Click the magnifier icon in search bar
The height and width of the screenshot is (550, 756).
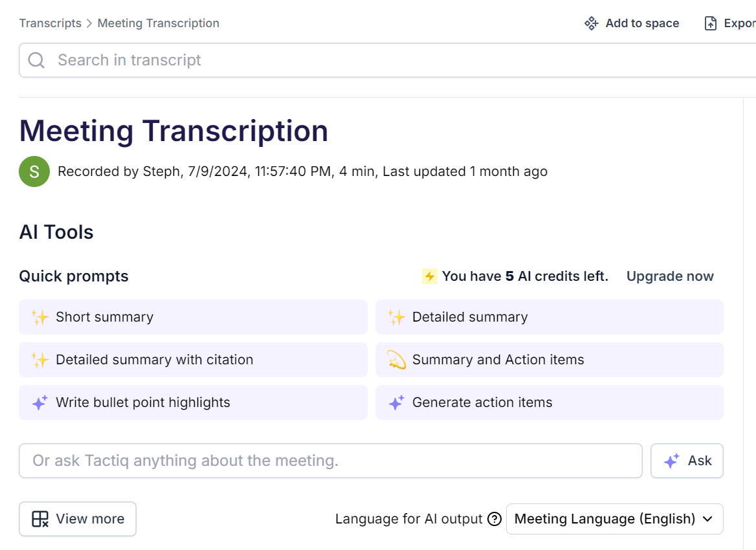[36, 60]
